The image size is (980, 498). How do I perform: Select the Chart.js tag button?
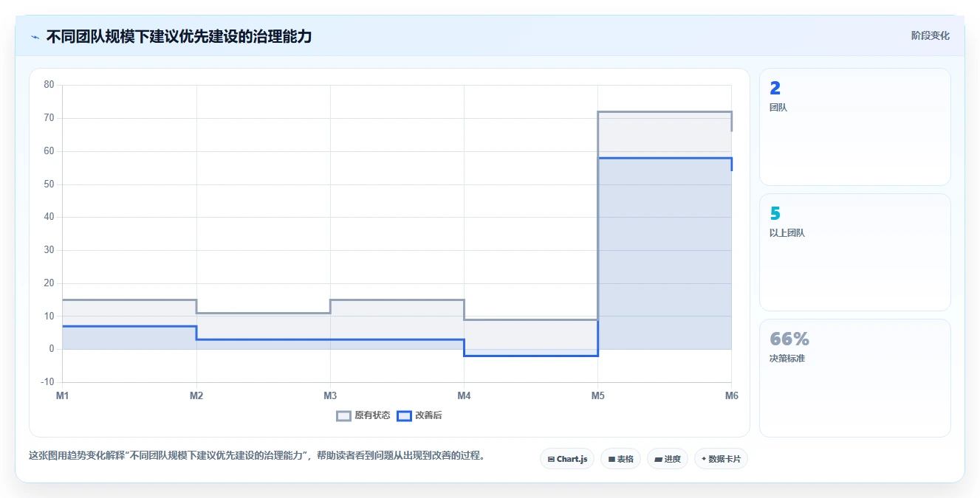(x=567, y=459)
